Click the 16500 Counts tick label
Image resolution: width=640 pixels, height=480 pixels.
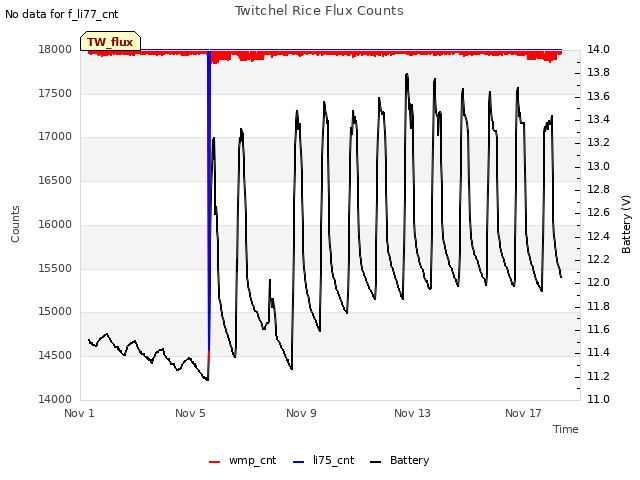click(x=55, y=180)
